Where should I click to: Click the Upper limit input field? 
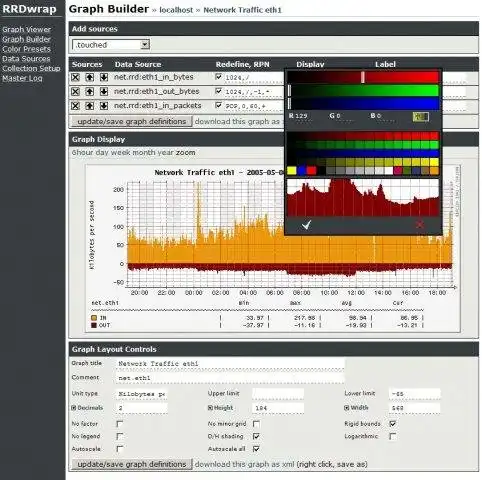click(278, 394)
